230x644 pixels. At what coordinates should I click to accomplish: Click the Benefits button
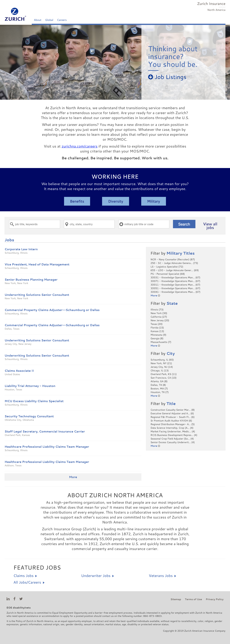77,201
